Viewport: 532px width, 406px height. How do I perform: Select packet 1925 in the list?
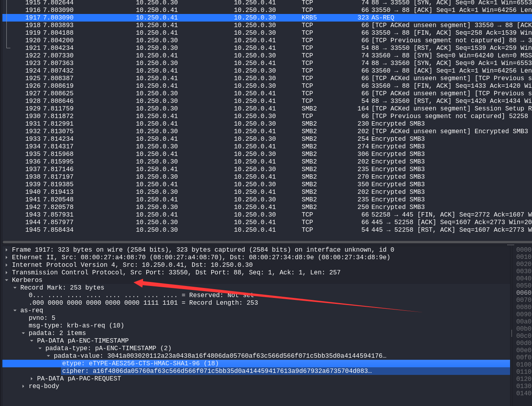pos(267,78)
